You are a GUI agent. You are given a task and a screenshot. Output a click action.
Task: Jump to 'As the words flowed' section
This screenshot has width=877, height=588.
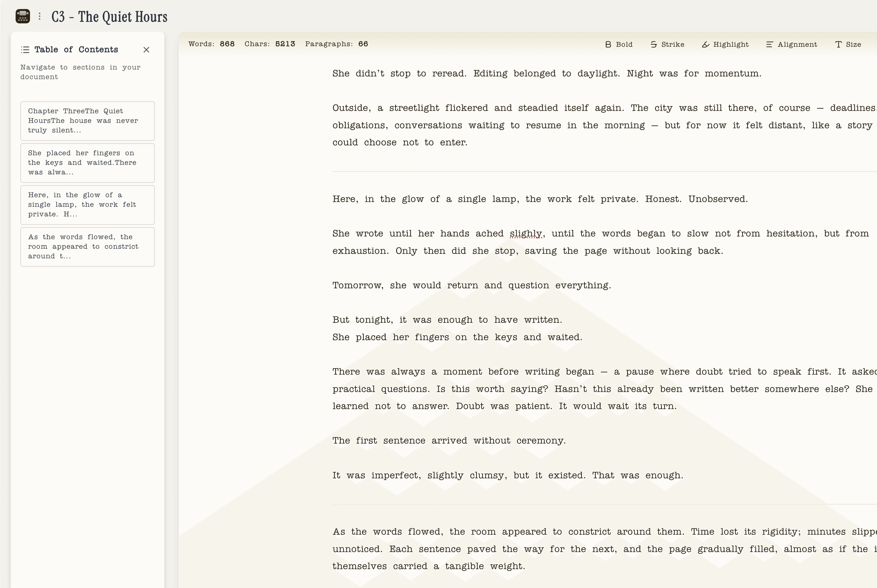coord(88,247)
